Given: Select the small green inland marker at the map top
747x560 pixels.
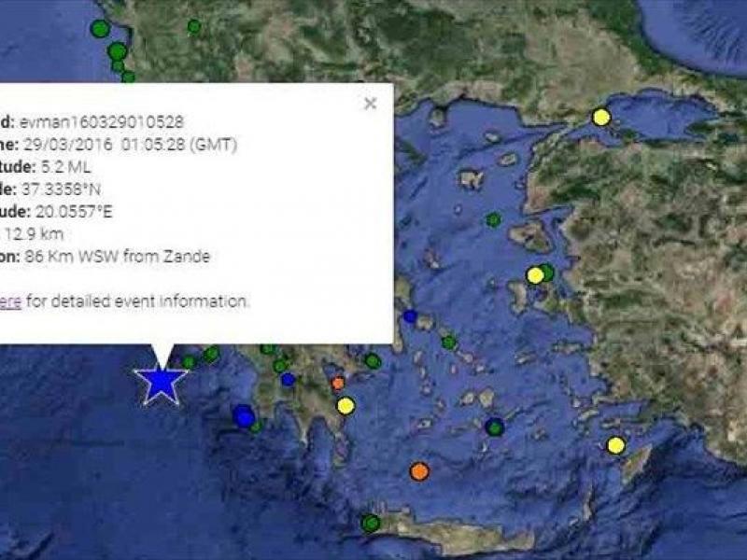Looking at the screenshot, I should pyautogui.click(x=194, y=26).
